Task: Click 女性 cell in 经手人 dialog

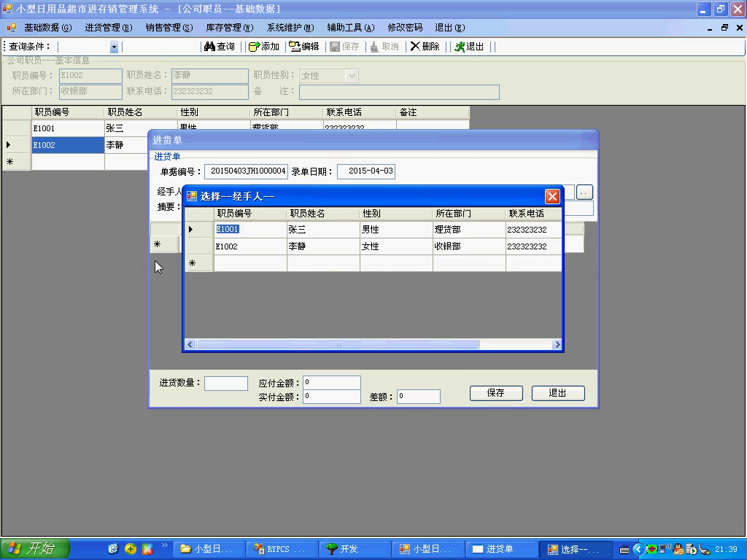Action: [x=396, y=246]
